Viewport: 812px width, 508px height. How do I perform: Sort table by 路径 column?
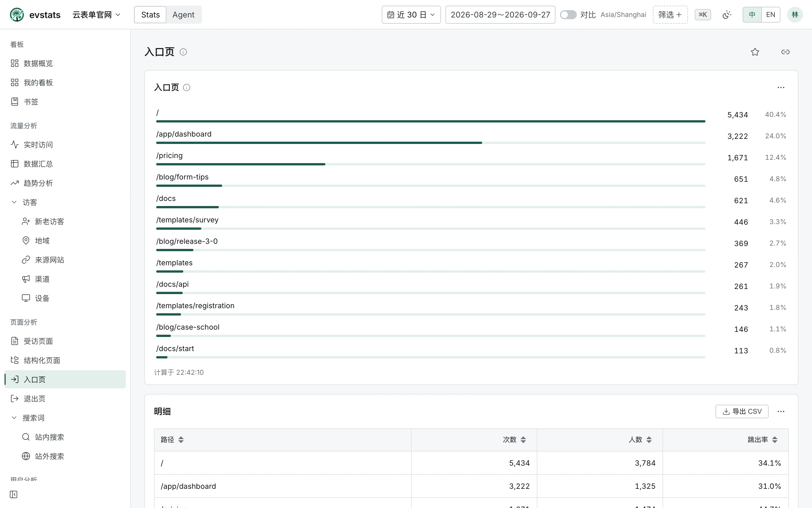[x=181, y=440]
